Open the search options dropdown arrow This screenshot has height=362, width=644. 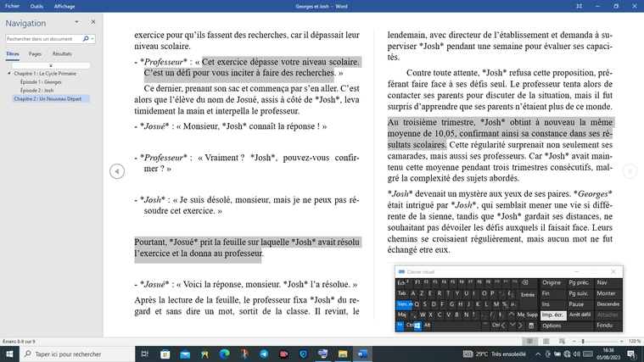click(x=92, y=39)
